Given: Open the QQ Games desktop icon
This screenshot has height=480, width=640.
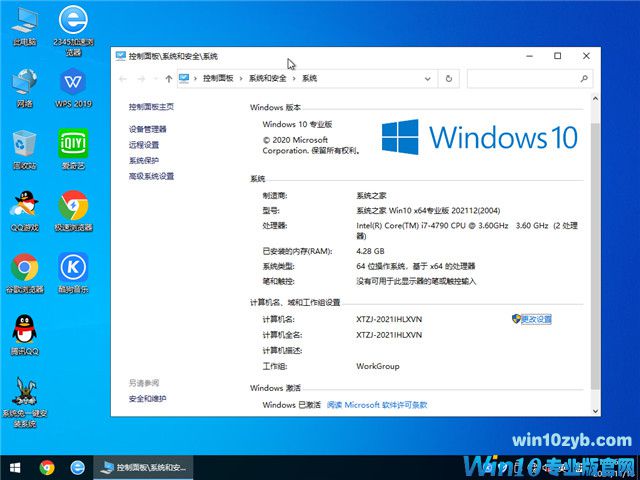Looking at the screenshot, I should tap(24, 211).
